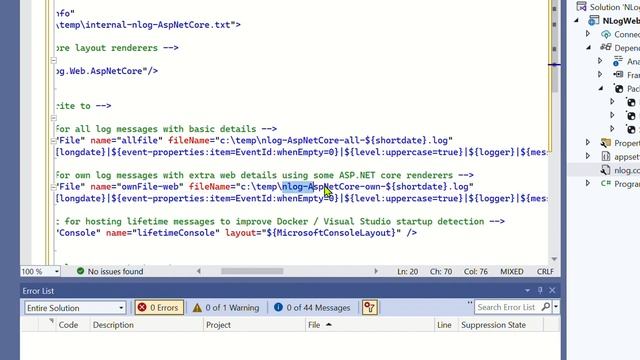Viewport: 640px width, 360px height.
Task: Collapse the Packages node arrow
Action: [600, 88]
